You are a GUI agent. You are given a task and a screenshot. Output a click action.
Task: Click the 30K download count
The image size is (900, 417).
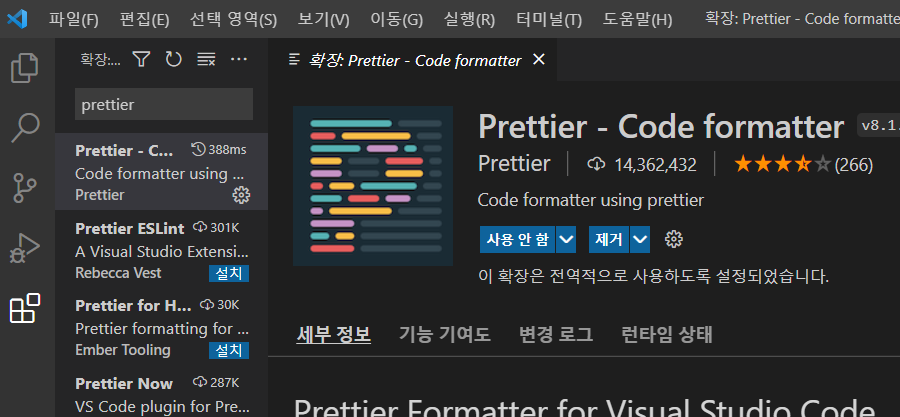pos(227,305)
